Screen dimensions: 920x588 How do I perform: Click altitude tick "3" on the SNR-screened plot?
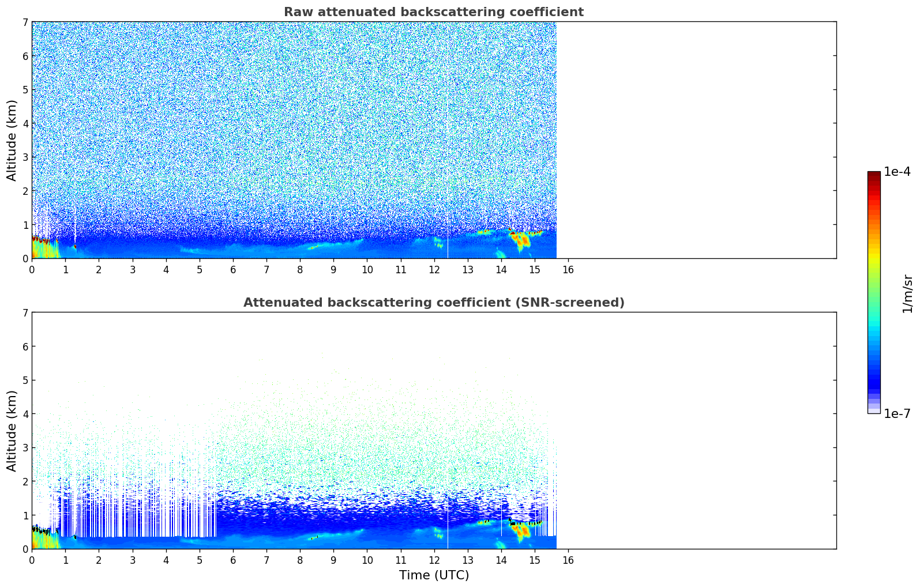(x=25, y=447)
